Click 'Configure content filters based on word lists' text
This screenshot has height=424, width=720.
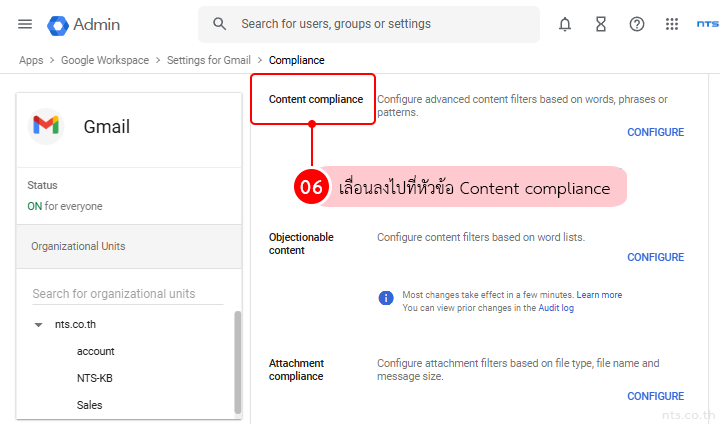[481, 237]
